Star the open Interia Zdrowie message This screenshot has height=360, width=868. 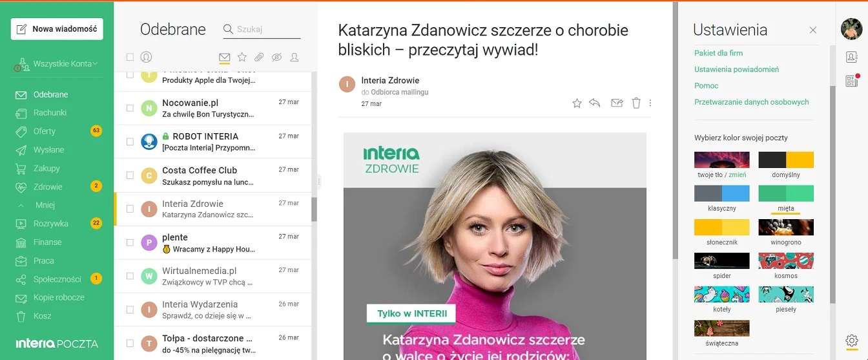577,103
